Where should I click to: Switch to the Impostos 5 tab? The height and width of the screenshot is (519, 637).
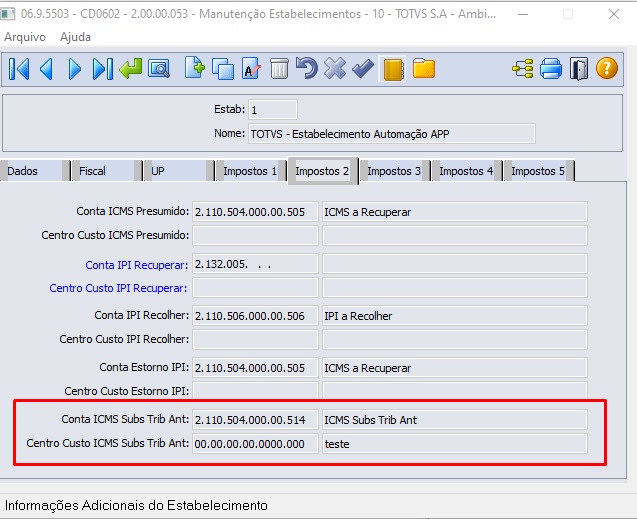(x=539, y=171)
